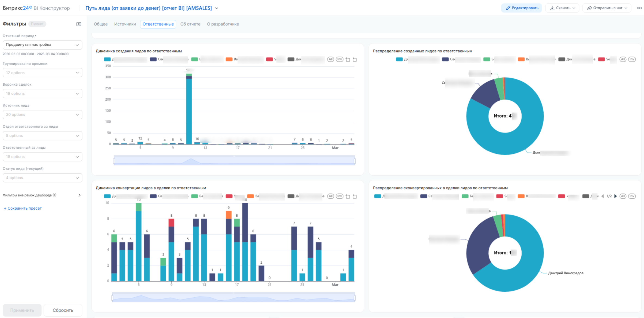Open the Об отчете tab
The height and width of the screenshot is (318, 644).
[x=190, y=24]
